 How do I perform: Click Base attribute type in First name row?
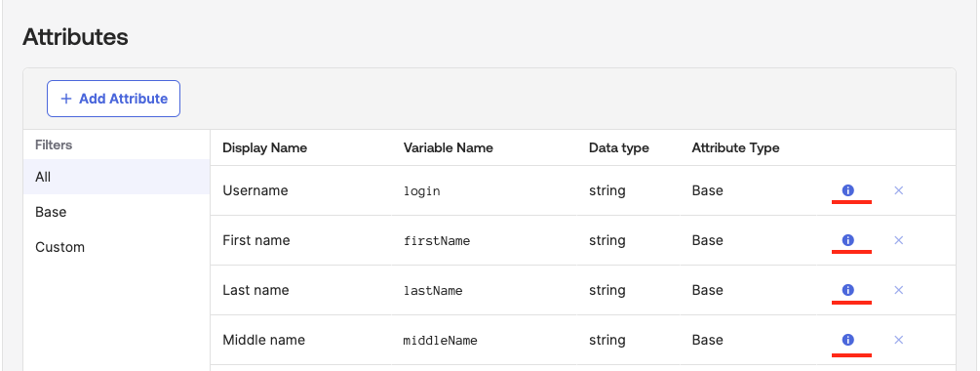(708, 240)
